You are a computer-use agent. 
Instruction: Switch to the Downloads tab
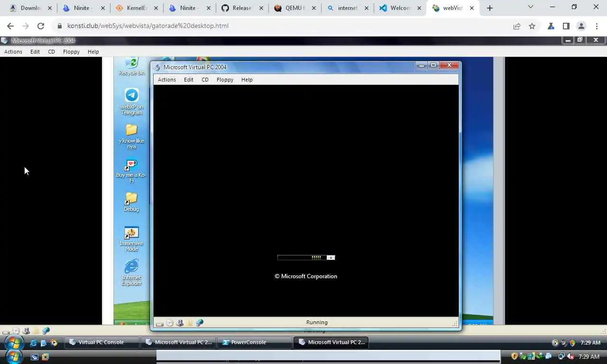(x=30, y=8)
